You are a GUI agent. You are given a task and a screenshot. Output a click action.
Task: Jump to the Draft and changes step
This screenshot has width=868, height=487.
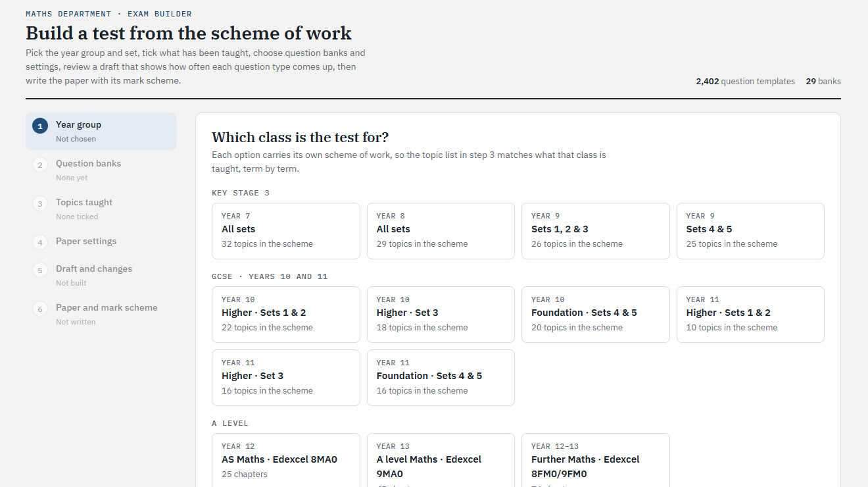101,275
